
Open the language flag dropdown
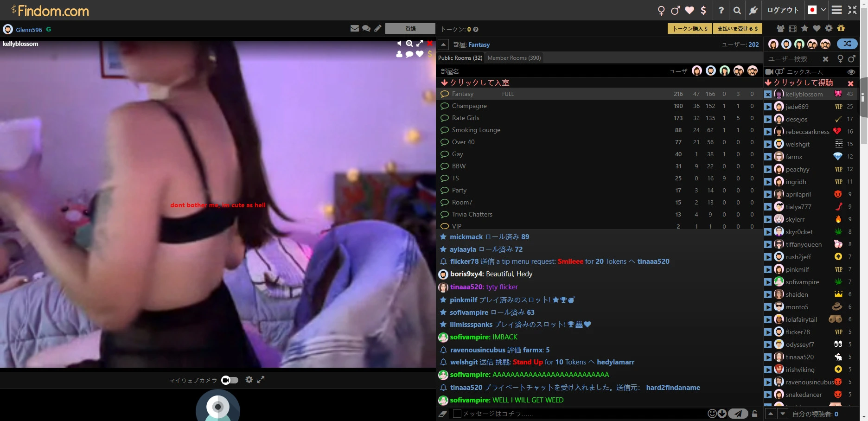[x=817, y=10]
